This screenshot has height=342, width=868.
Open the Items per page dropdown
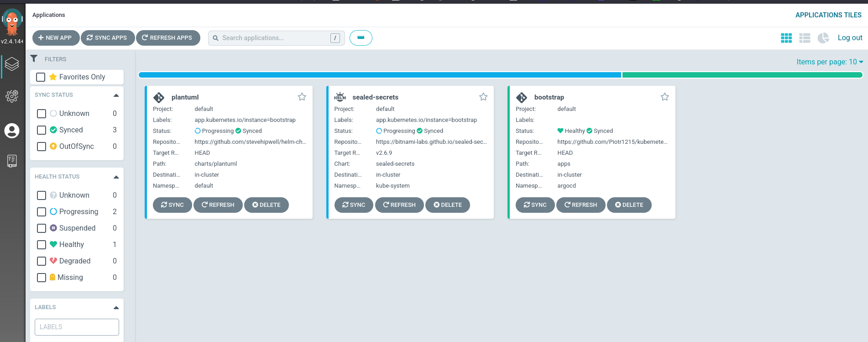coord(829,62)
